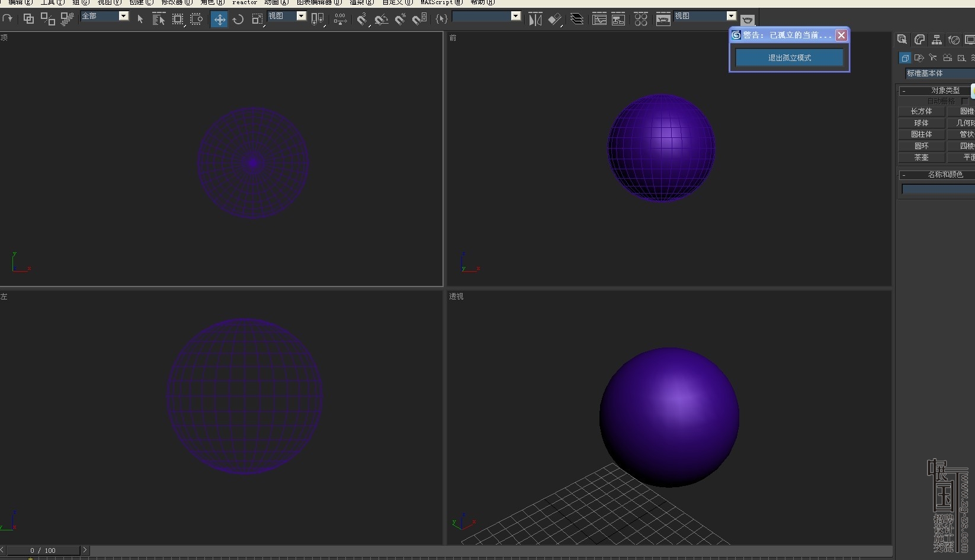Image resolution: width=975 pixels, height=560 pixels.
Task: Toggle the Spinner Snap icon
Action: point(419,19)
